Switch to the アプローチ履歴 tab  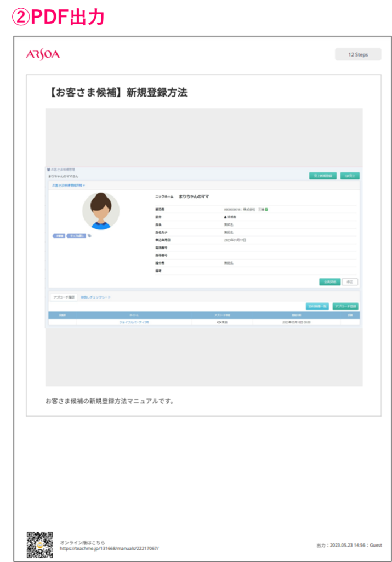tap(63, 297)
